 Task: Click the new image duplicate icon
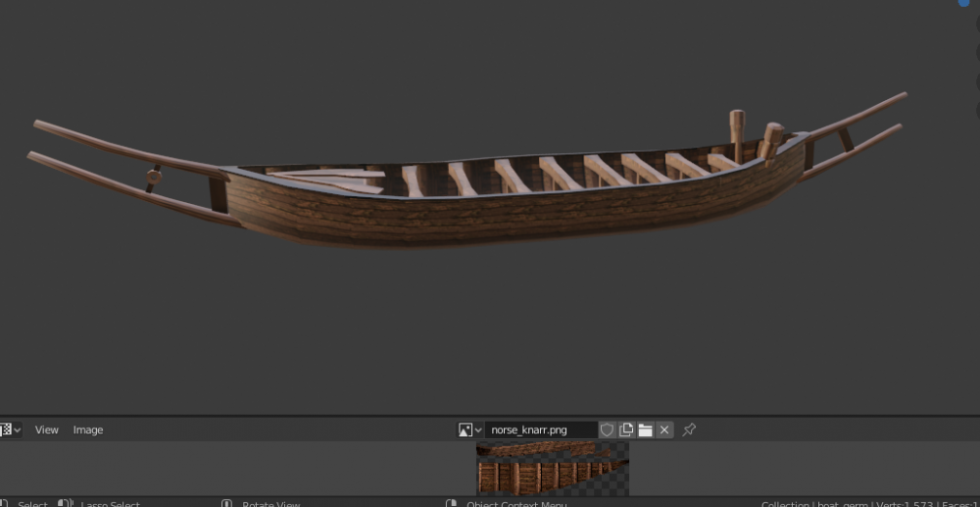click(x=626, y=430)
